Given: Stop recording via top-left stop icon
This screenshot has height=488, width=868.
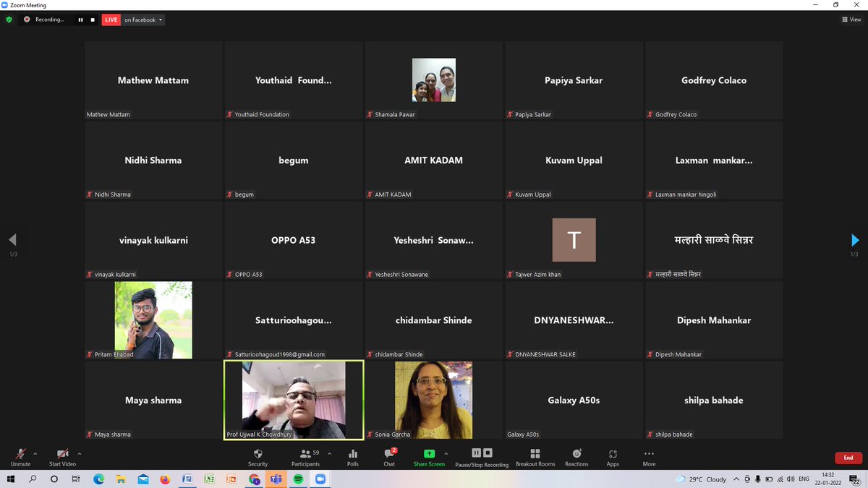Looking at the screenshot, I should pos(93,20).
